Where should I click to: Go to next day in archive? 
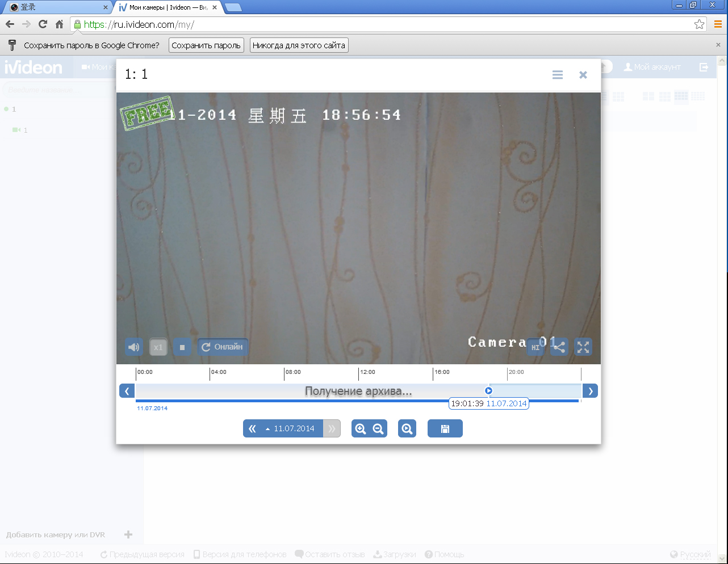(332, 428)
